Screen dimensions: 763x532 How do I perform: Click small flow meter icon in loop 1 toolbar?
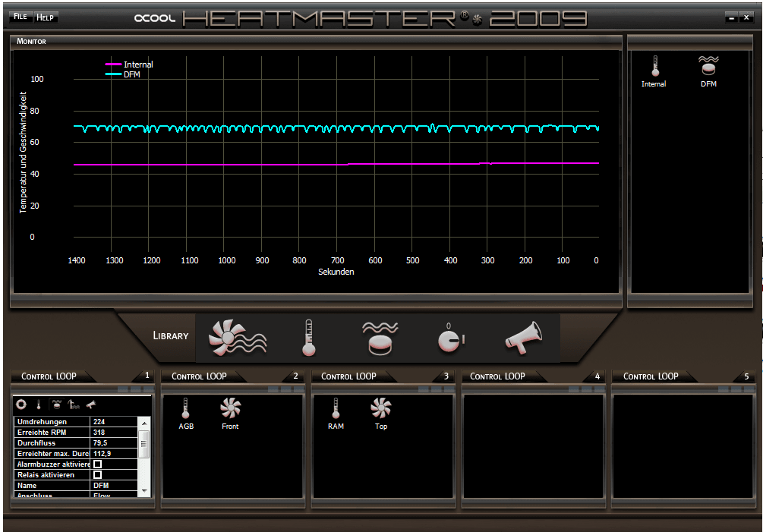click(x=56, y=404)
